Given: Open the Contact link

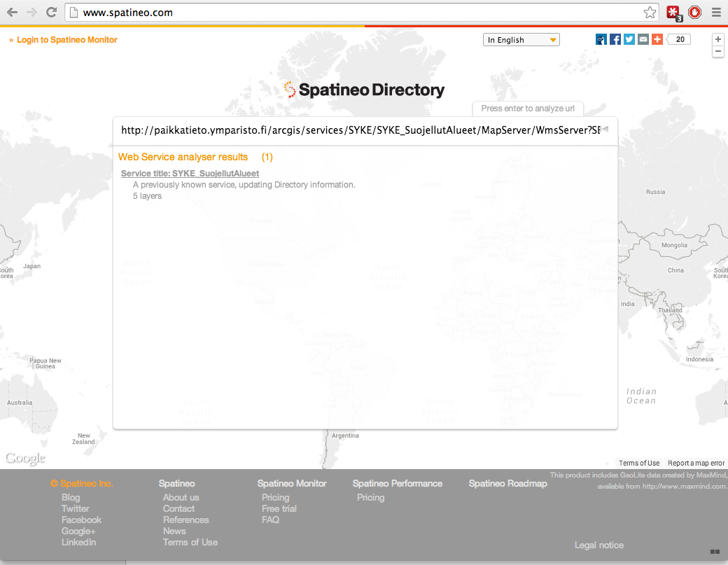Looking at the screenshot, I should click(x=178, y=508).
